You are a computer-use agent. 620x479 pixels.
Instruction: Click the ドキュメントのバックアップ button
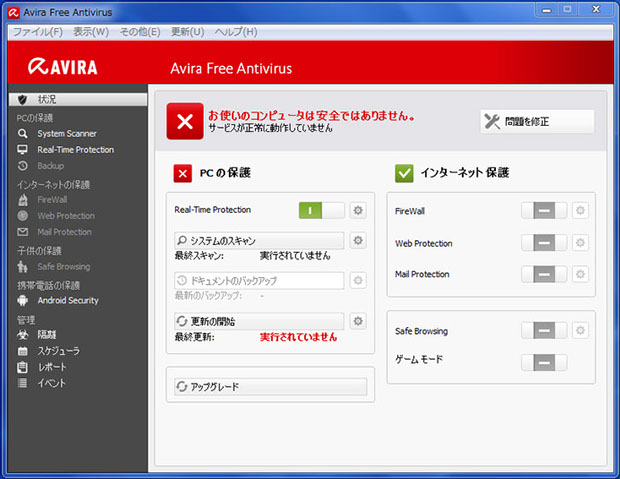coord(259,280)
